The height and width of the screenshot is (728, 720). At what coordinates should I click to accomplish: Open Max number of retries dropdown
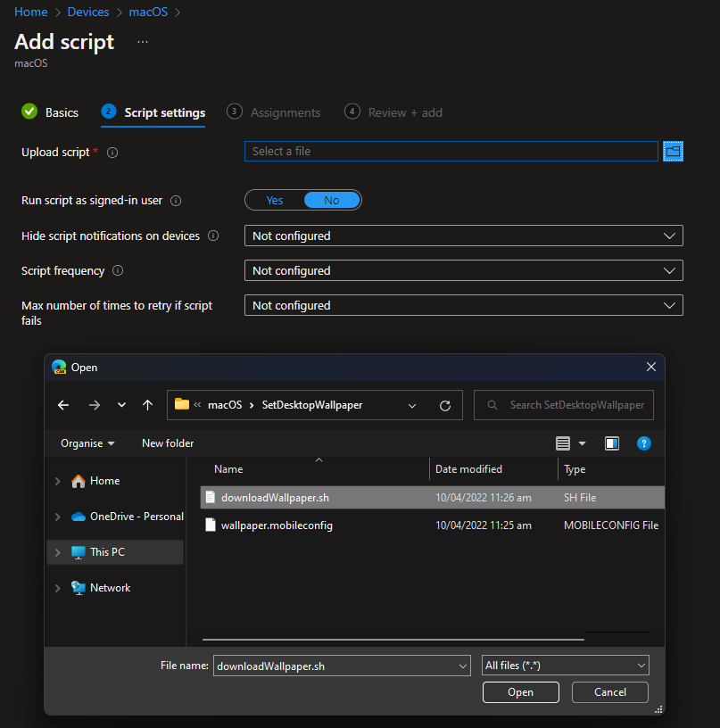pyautogui.click(x=464, y=305)
